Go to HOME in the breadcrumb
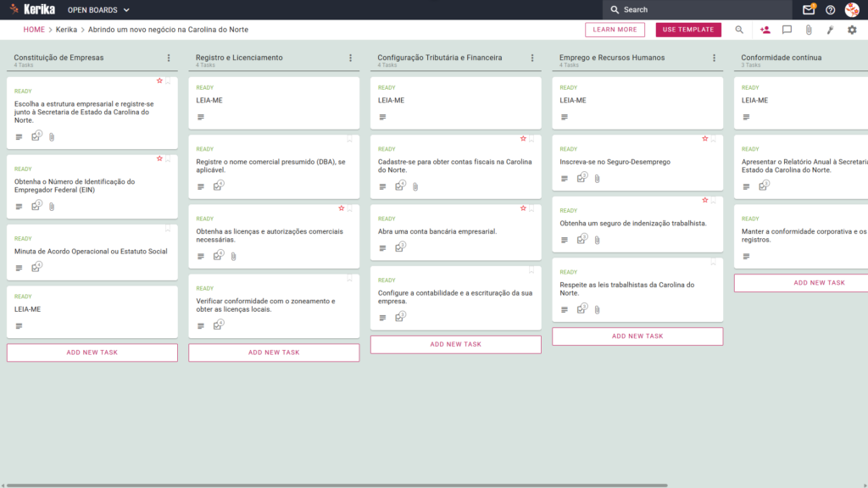The image size is (868, 488). [x=34, y=30]
